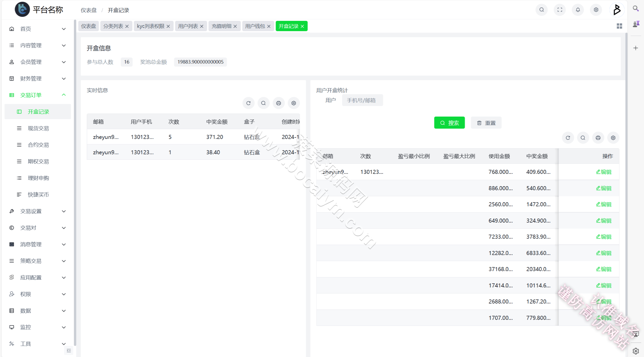Viewport: 644px width, 357px height.
Task: Edit the row with 37168.0 使用金额
Action: pos(604,269)
